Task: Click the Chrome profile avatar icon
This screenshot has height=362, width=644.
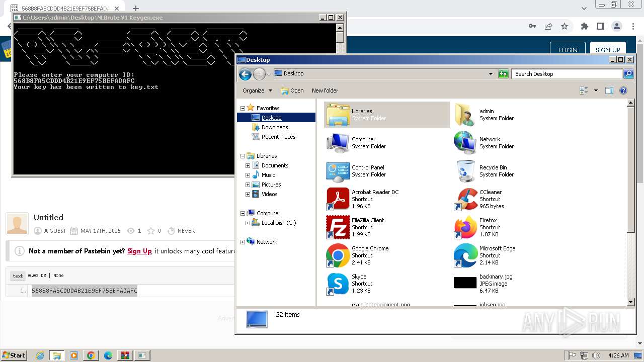Action: [x=617, y=26]
